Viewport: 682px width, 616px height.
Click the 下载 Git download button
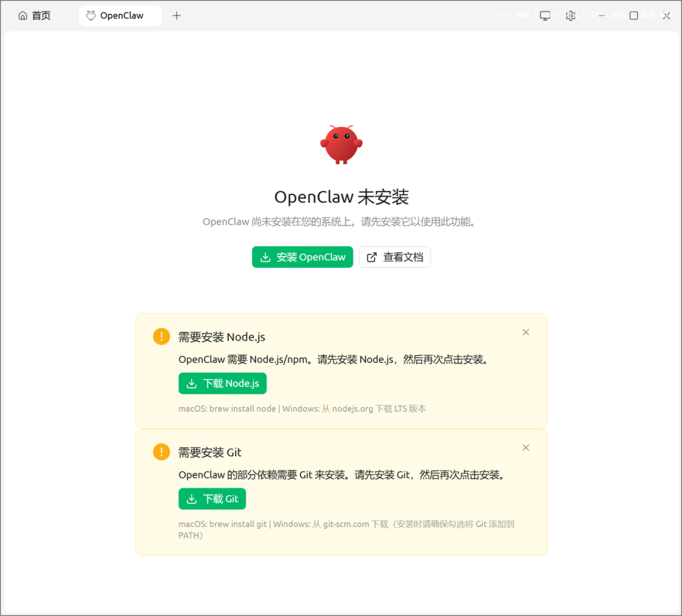212,498
